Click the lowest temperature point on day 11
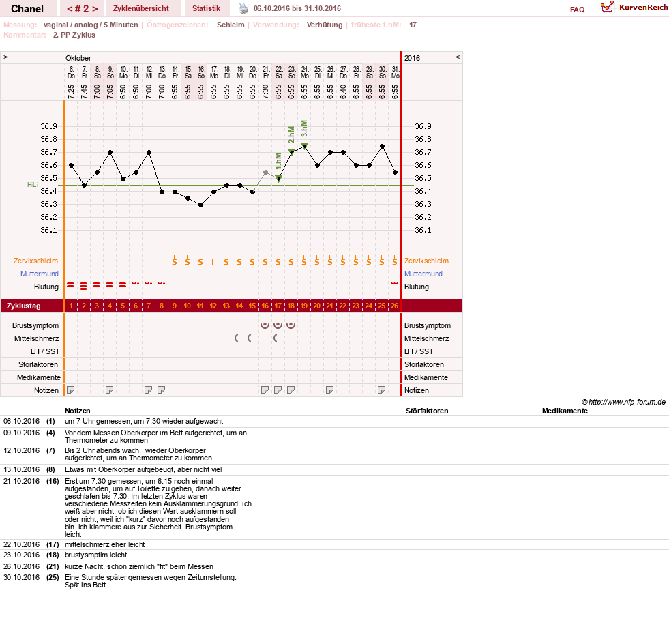The width and height of the screenshot is (669, 644). (x=200, y=205)
